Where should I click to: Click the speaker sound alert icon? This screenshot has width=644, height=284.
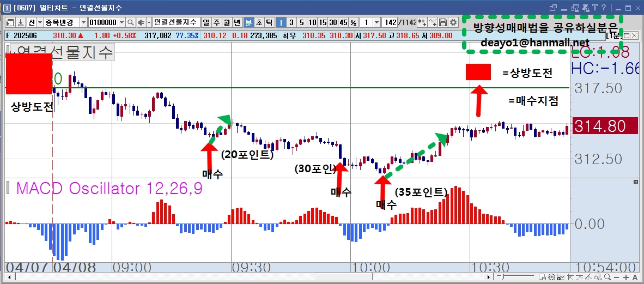[141, 22]
